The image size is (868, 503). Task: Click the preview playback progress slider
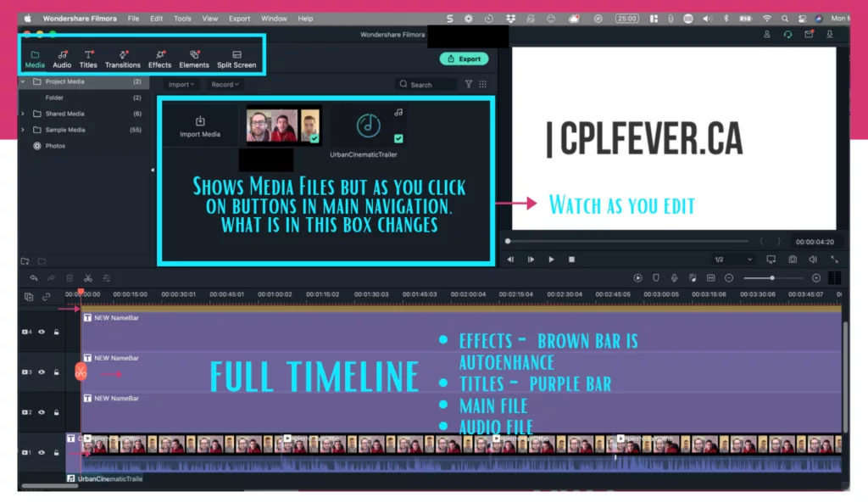627,242
